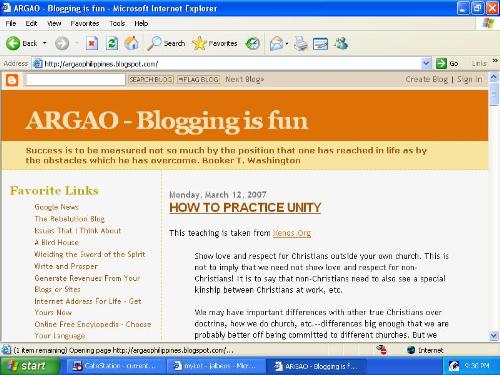This screenshot has width=500, height=375.
Task: Open A Bird House link
Action: pyautogui.click(x=57, y=242)
